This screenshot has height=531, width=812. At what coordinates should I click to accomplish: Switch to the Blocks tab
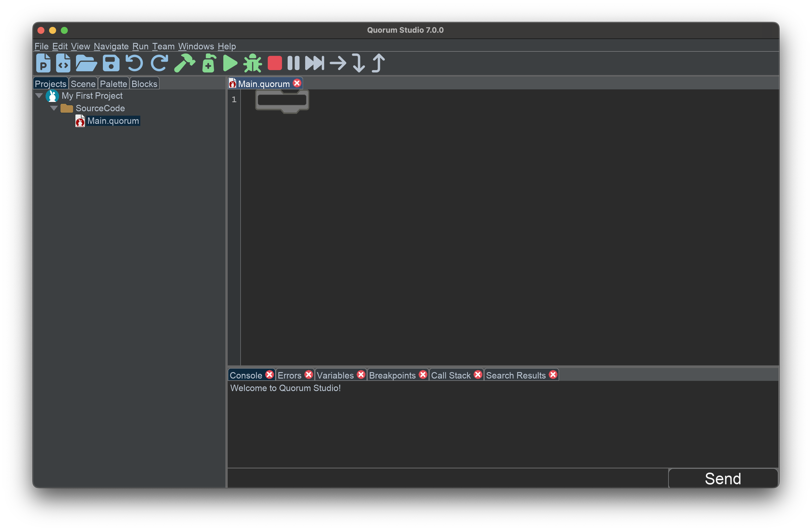[x=144, y=84]
